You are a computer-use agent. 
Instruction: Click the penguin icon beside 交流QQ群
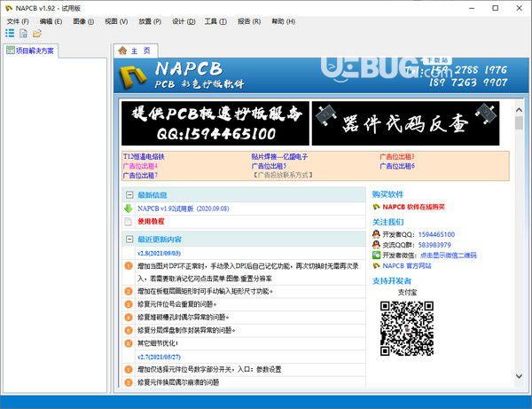[376, 244]
